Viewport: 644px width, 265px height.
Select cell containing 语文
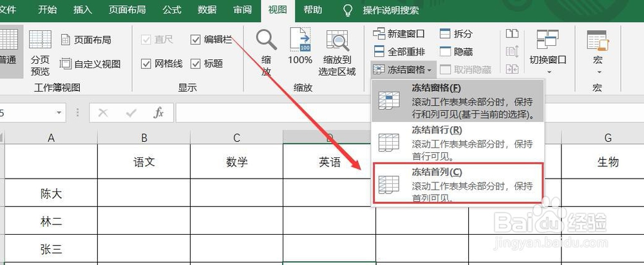click(x=144, y=161)
